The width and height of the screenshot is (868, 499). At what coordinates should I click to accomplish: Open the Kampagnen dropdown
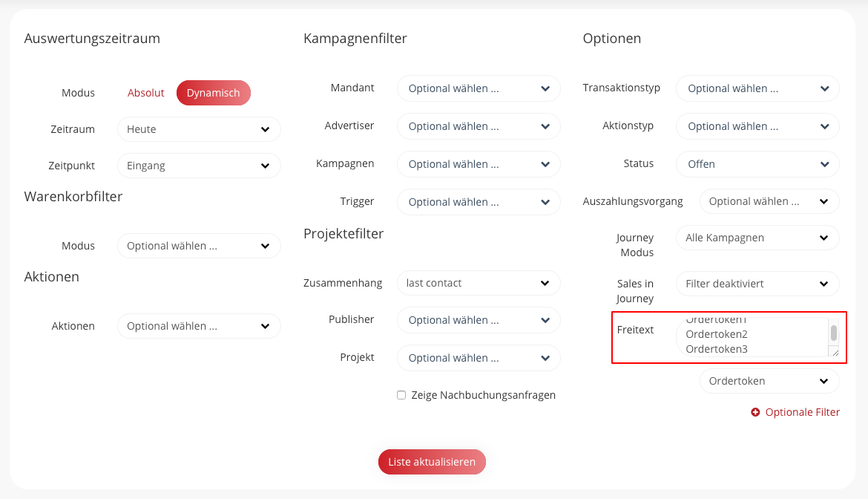point(479,164)
